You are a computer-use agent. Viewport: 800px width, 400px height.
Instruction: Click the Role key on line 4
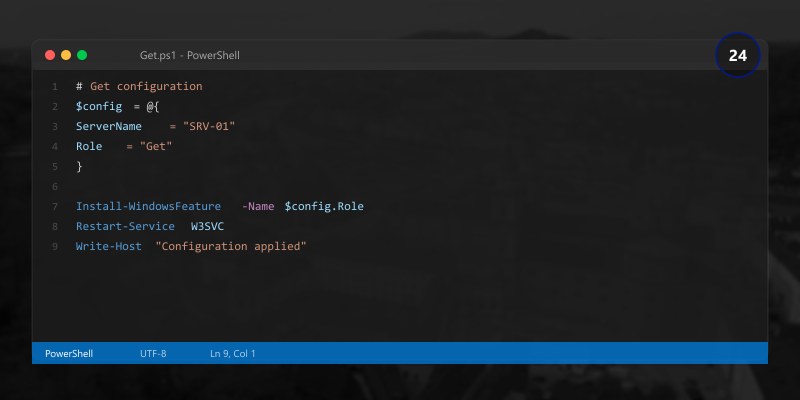pyautogui.click(x=89, y=146)
